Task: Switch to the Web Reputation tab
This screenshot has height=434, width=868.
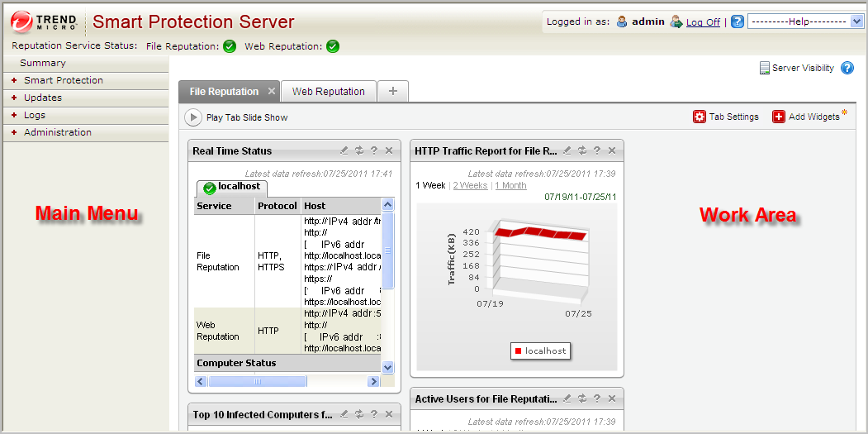Action: [328, 91]
